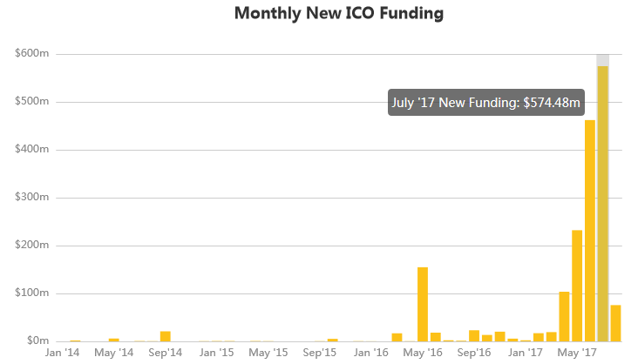638x364 pixels.
Task: Click the Sep '16 funding bar
Action: pos(474,335)
